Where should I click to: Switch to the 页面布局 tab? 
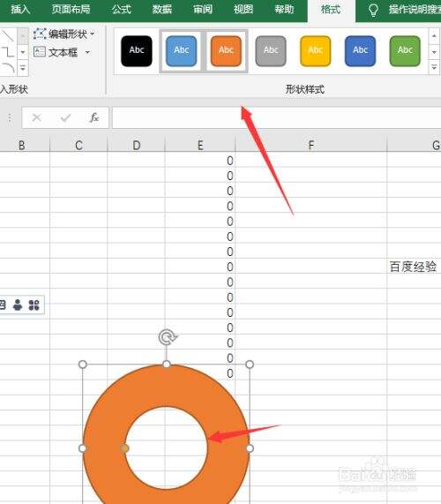(71, 10)
